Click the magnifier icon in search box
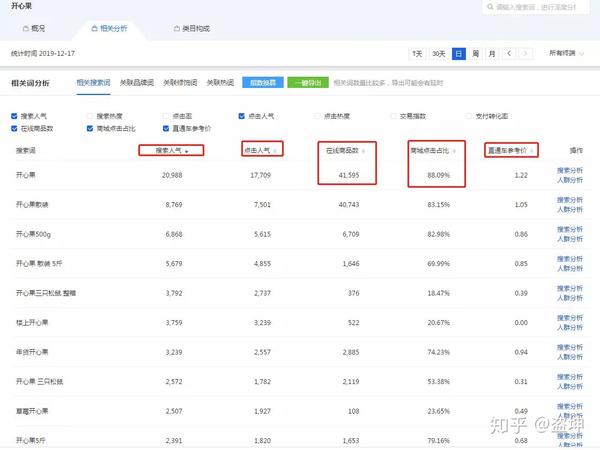Viewport: 600px width, 450px height. point(490,7)
